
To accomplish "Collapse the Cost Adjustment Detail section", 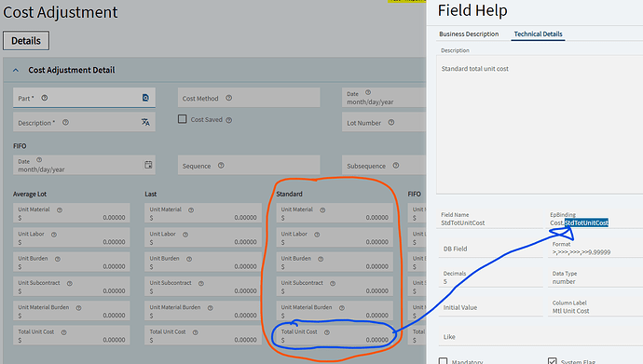I will click(x=16, y=70).
